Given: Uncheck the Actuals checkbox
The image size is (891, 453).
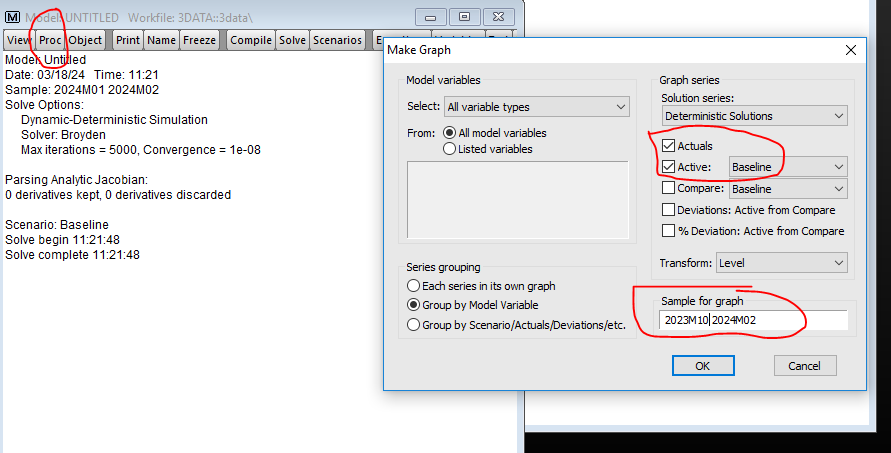Looking at the screenshot, I should click(668, 146).
